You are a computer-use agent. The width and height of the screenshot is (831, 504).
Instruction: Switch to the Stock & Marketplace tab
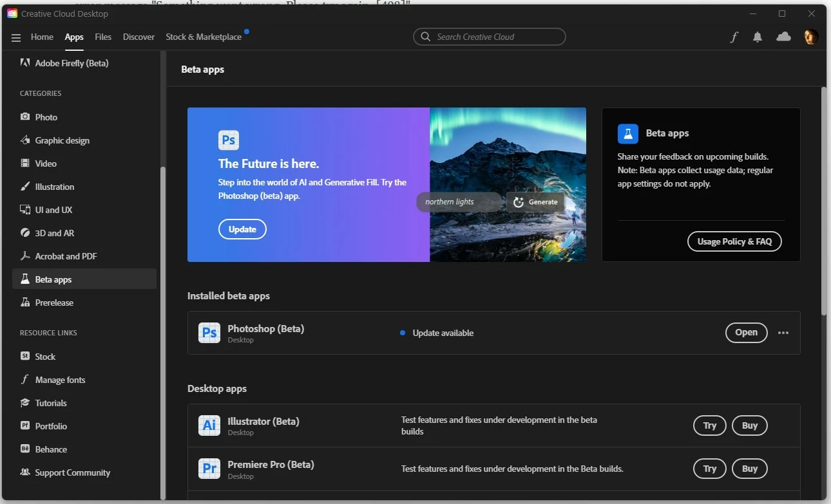point(204,37)
